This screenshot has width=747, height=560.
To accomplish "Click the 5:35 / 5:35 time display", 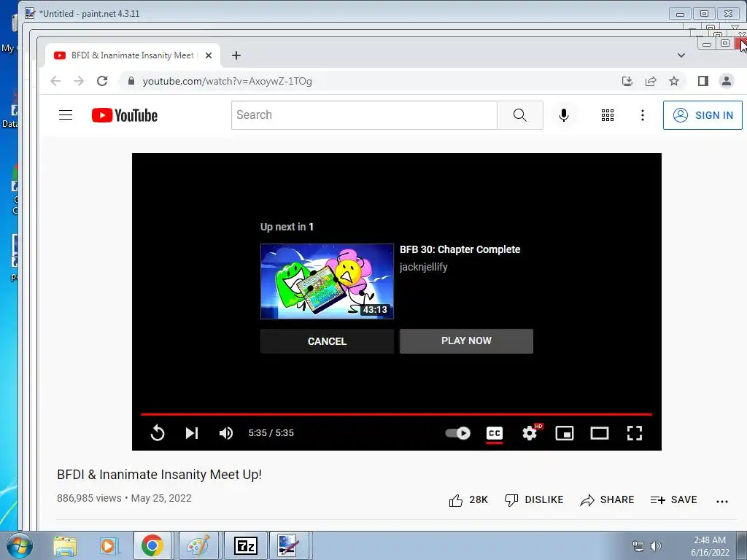I will [271, 433].
